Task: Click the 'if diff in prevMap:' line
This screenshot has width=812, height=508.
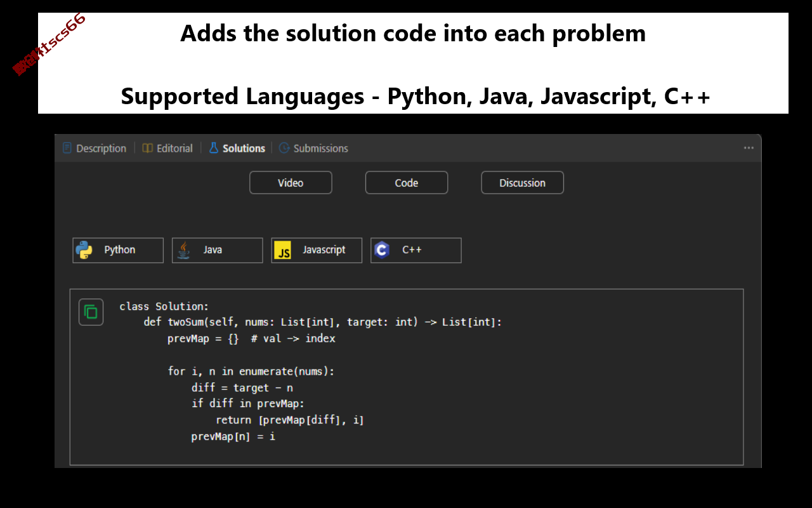Action: [x=248, y=404]
